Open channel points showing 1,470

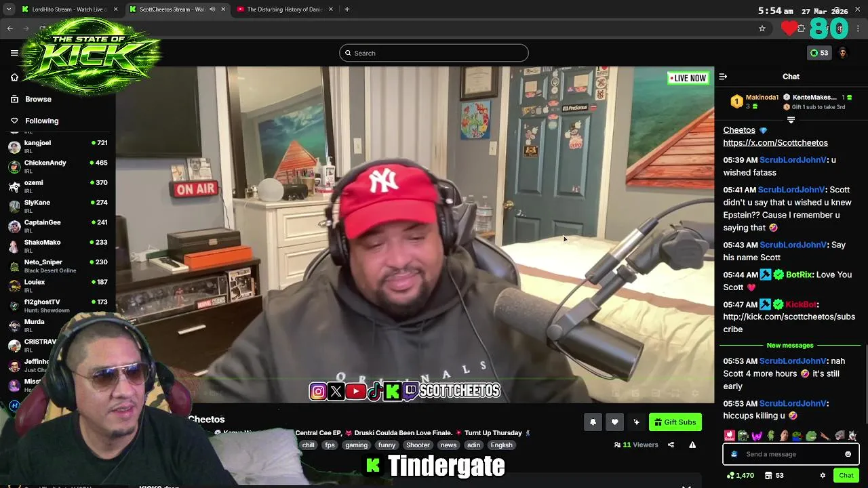(740, 476)
